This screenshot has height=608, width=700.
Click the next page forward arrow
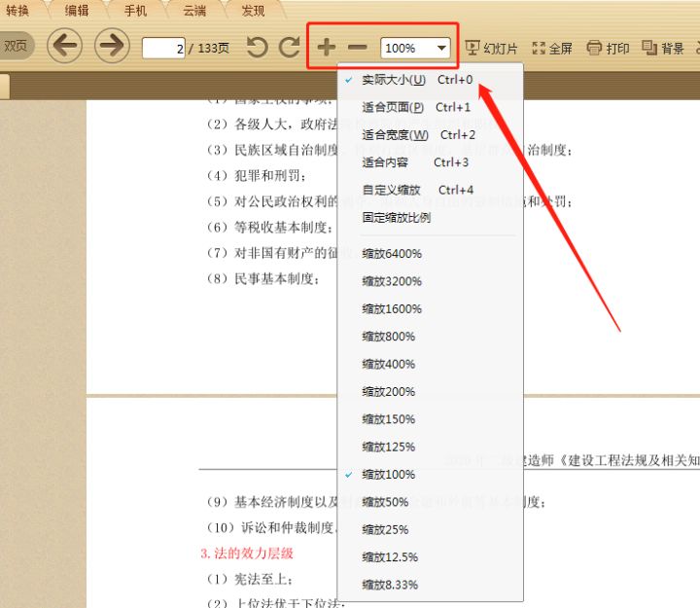click(112, 46)
